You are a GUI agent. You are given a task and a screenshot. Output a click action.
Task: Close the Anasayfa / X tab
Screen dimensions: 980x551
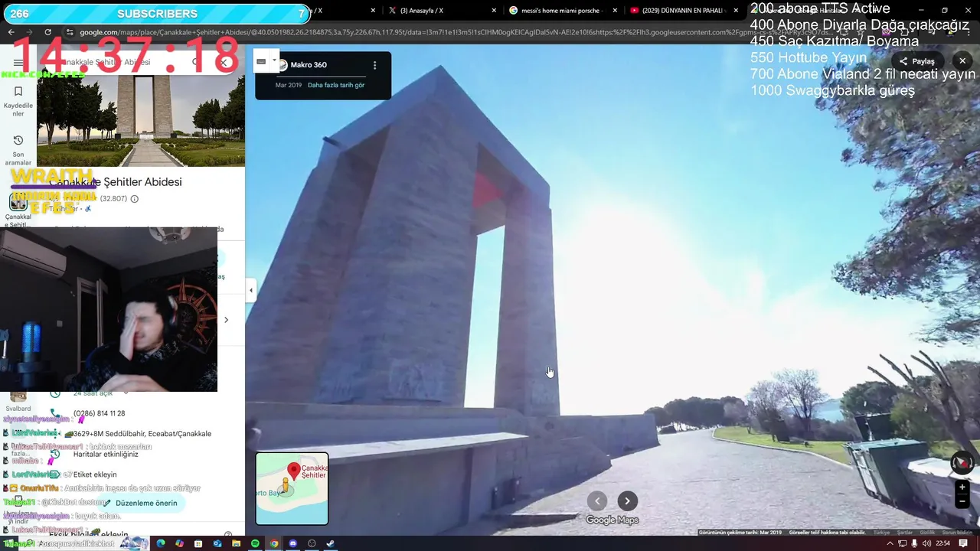click(x=494, y=11)
